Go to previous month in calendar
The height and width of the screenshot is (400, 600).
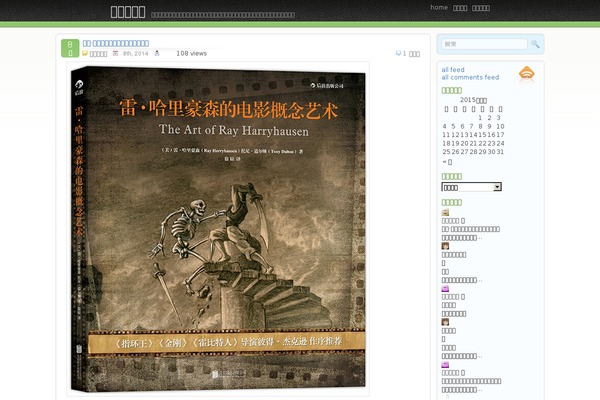[446, 161]
